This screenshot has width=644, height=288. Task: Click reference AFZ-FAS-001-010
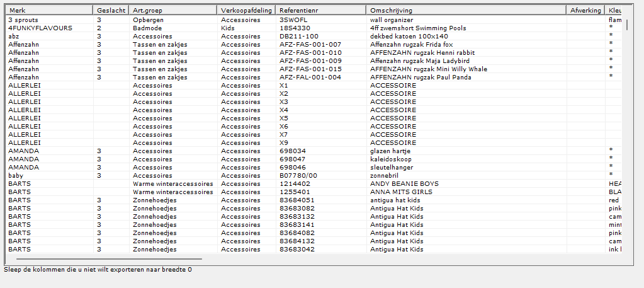click(310, 53)
